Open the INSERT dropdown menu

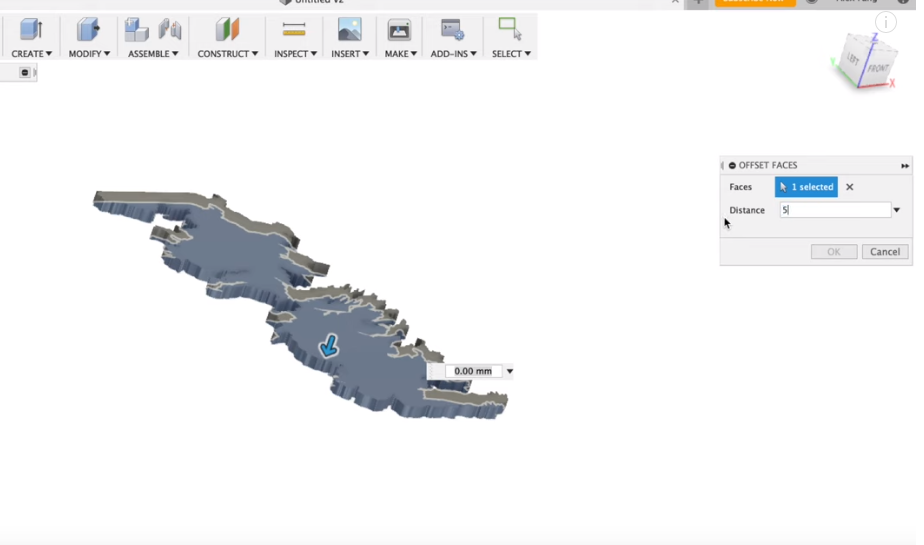[x=349, y=54]
